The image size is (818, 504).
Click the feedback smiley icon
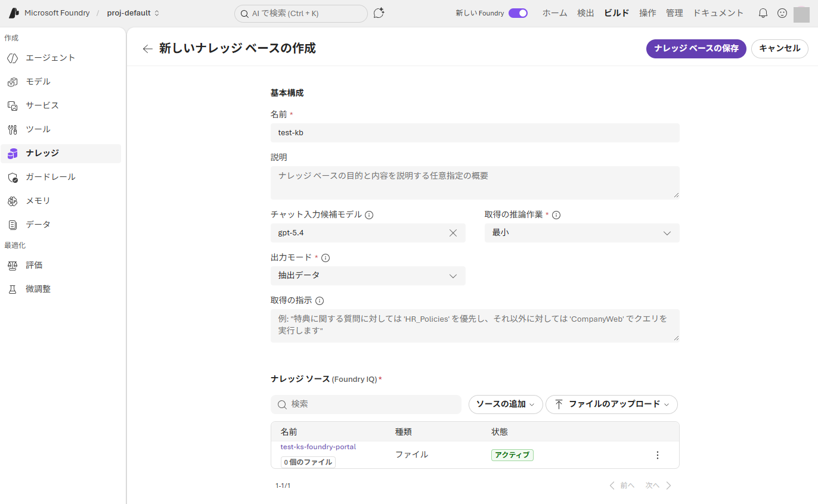click(x=782, y=13)
